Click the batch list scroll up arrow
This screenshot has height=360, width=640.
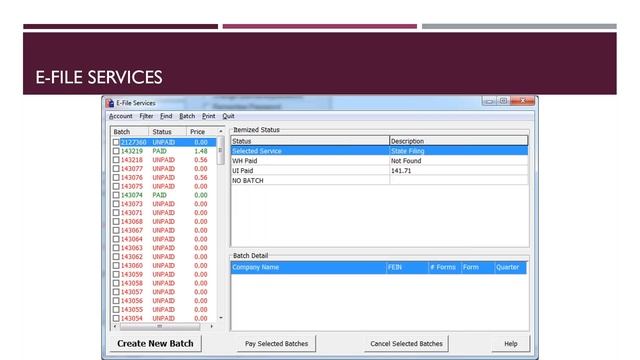coord(221,131)
